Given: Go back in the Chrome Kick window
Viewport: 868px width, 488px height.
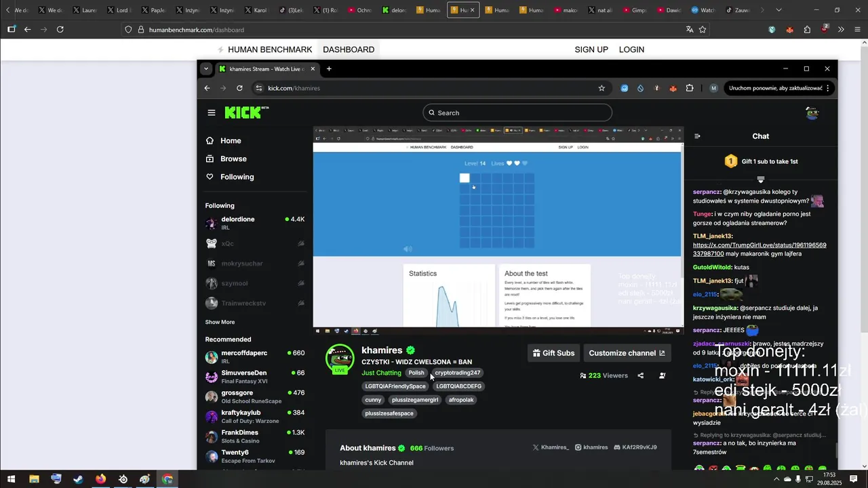Looking at the screenshot, I should (208, 88).
